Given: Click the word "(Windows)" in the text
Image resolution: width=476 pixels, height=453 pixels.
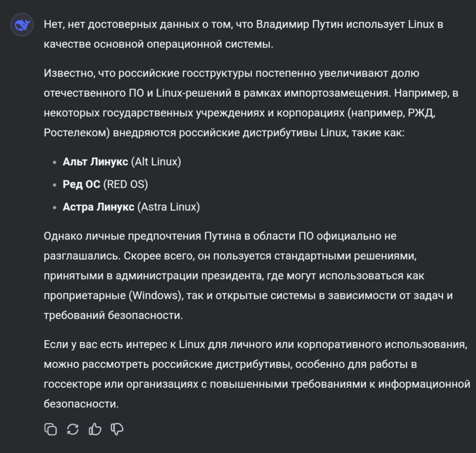Looking at the screenshot, I should [x=156, y=296].
